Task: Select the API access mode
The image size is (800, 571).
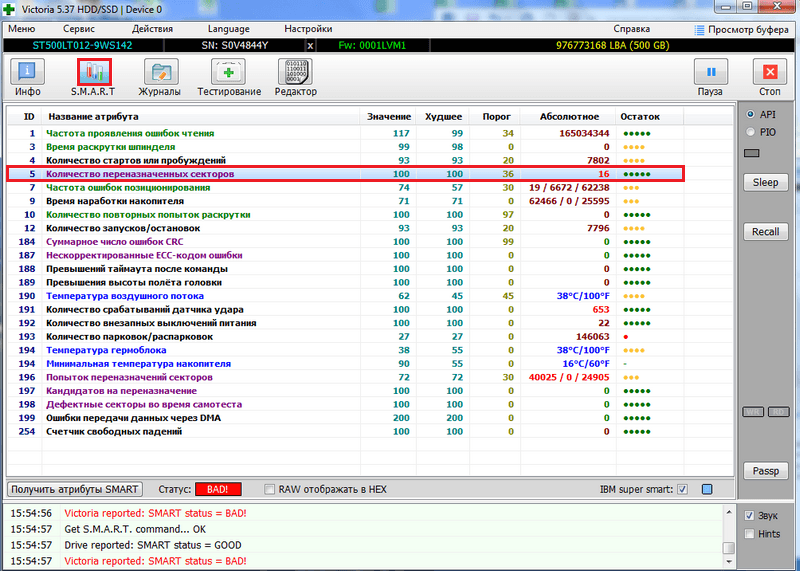Action: pyautogui.click(x=751, y=114)
